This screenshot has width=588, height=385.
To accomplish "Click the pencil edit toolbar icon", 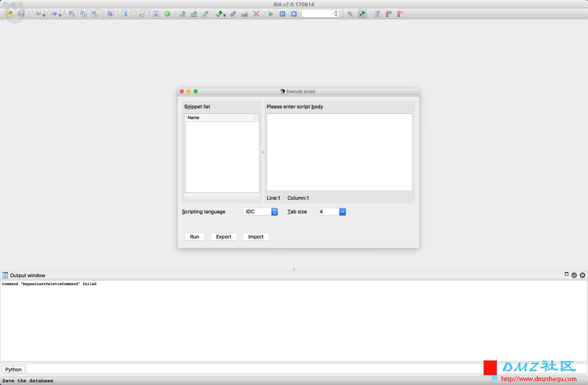I will 244,14.
